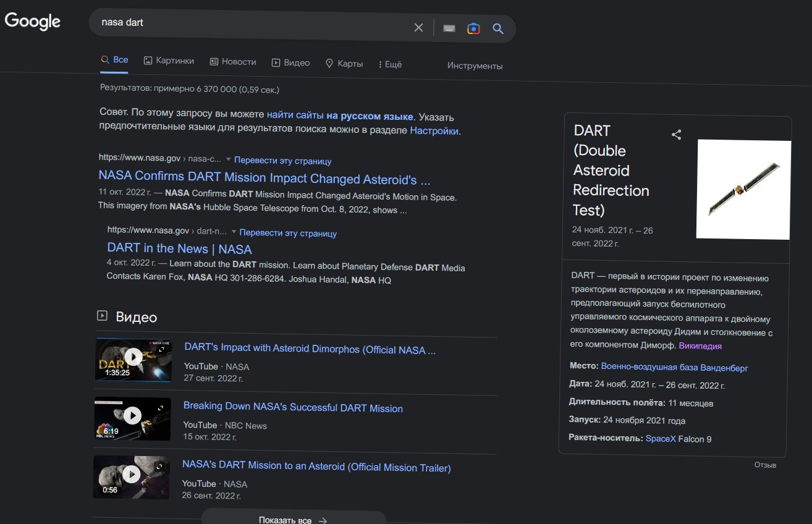The width and height of the screenshot is (812, 524).
Task: Expand dropdown arrow beside DART in the News URL
Action: click(234, 232)
